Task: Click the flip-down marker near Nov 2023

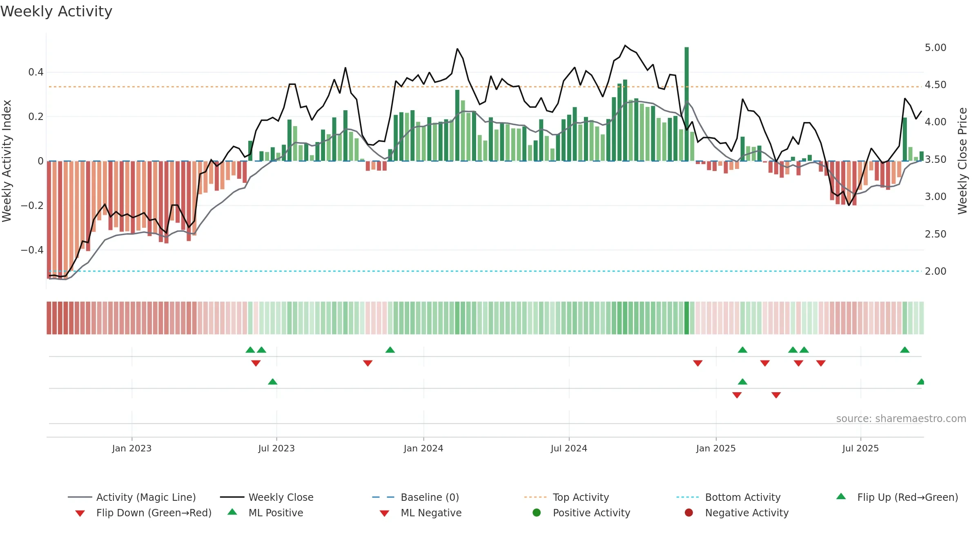Action: (x=367, y=363)
